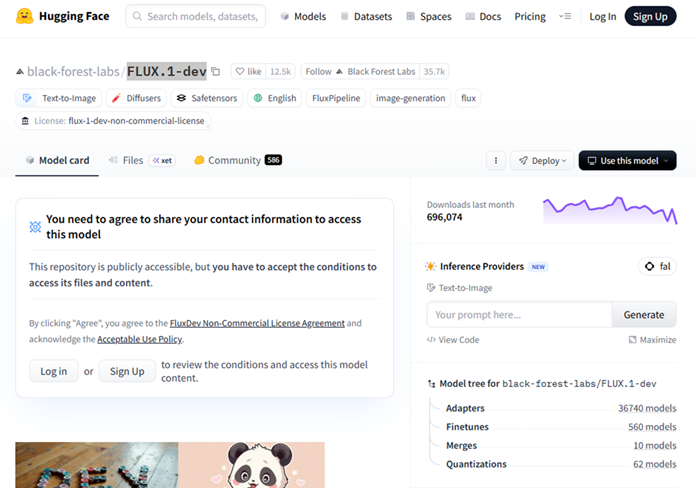Open View Code

[453, 340]
